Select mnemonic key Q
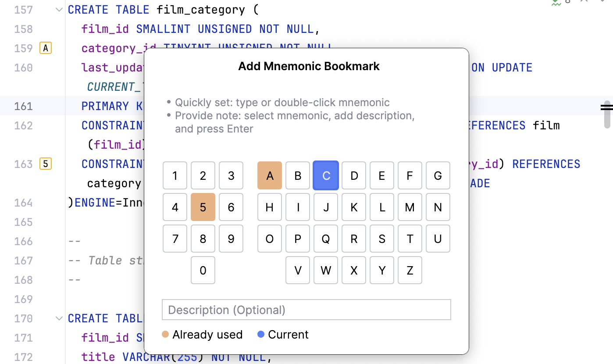 coord(325,239)
